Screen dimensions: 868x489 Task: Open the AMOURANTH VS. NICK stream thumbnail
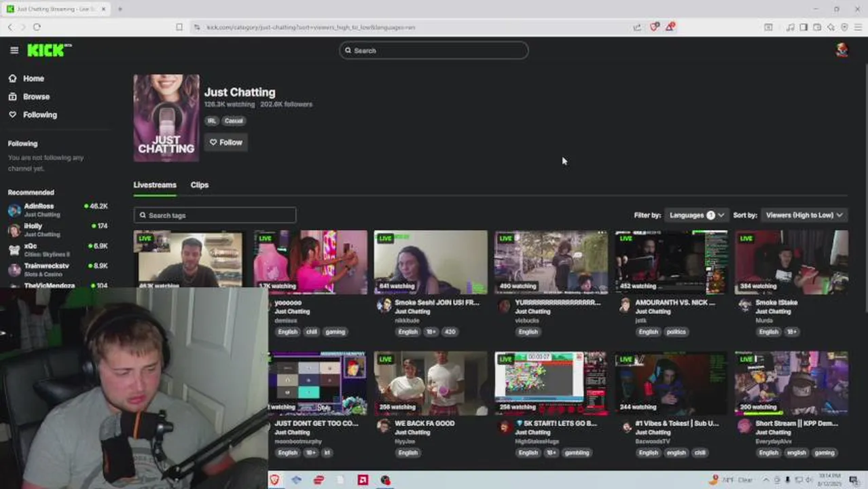click(671, 262)
